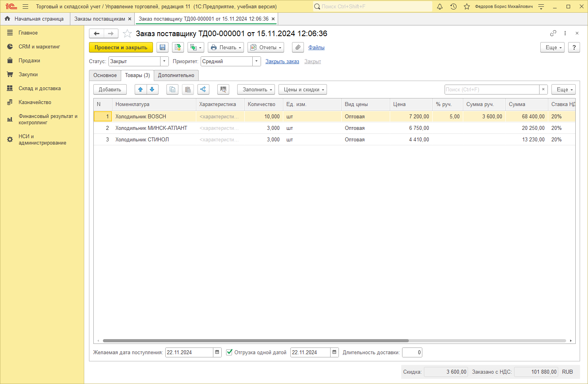Click the split row icon
The image size is (588, 384).
[x=203, y=90]
